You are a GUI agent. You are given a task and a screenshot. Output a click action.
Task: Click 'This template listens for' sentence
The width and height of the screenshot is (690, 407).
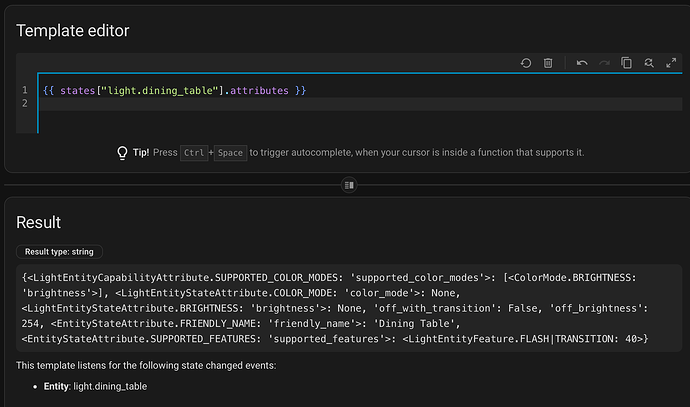coord(146,365)
